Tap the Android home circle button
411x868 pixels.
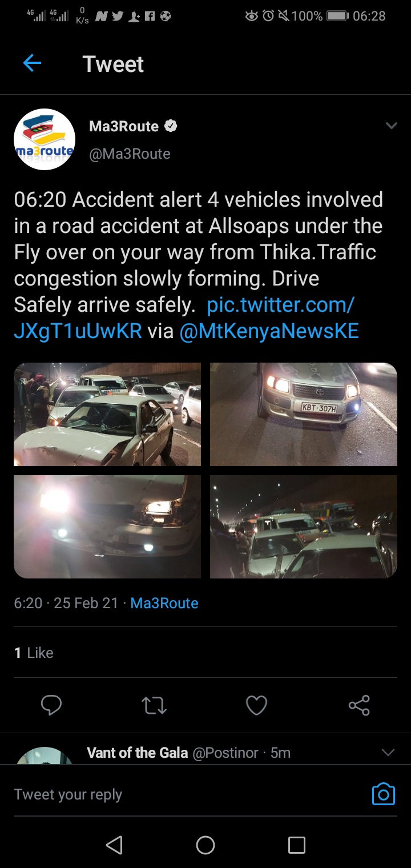(205, 845)
